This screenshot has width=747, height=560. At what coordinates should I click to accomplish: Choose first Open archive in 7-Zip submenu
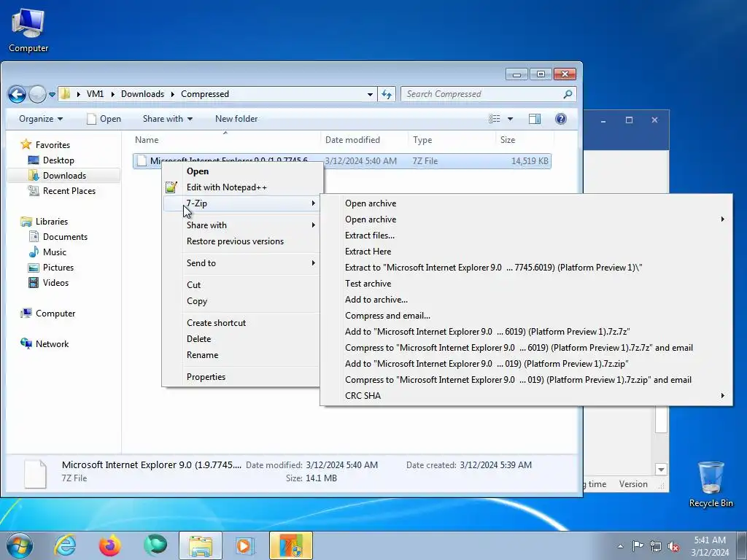coord(526,203)
